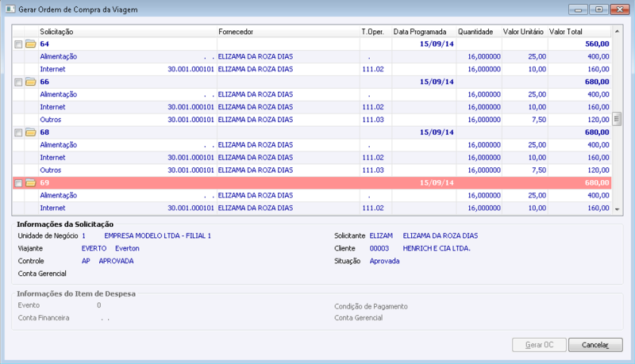Click total 560,00 of request 64
The image size is (635, 364).
597,44
